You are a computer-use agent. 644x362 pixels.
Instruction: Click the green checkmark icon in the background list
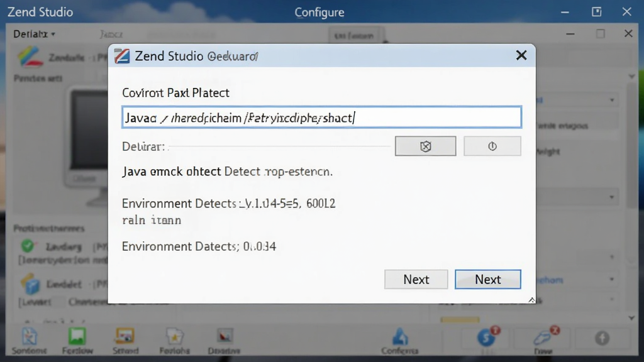tap(28, 246)
